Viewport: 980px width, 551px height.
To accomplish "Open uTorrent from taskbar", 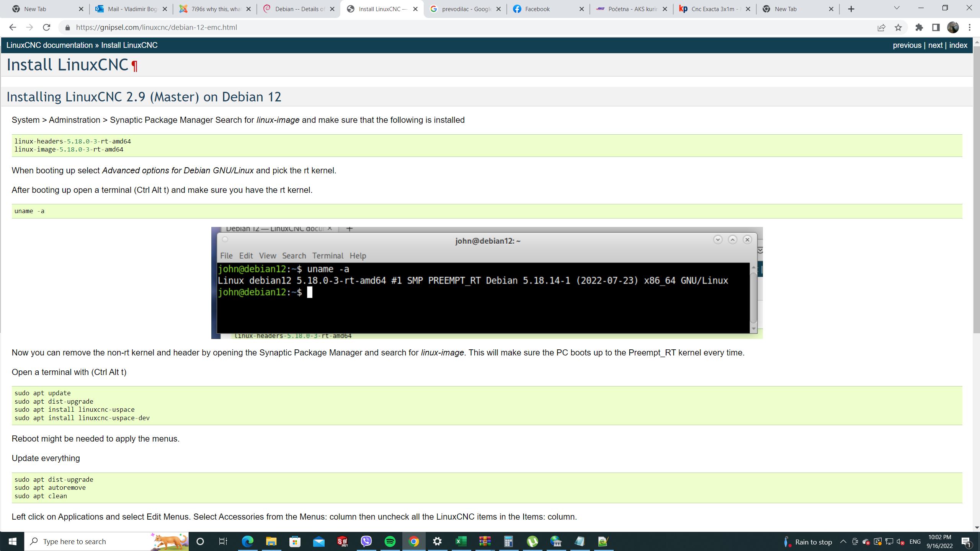I will [x=532, y=541].
